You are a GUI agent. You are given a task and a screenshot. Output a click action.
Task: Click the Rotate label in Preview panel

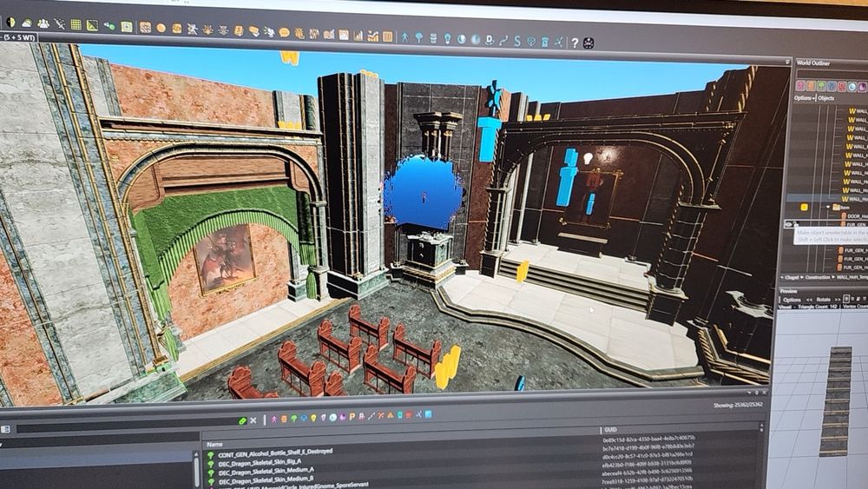coord(823,300)
